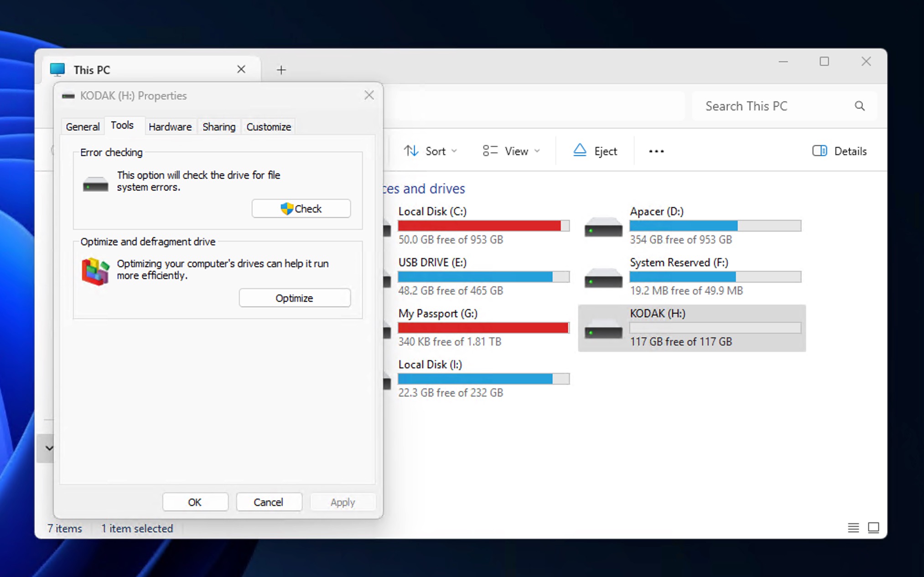
Task: Click the View layout icon
Action: pos(490,151)
